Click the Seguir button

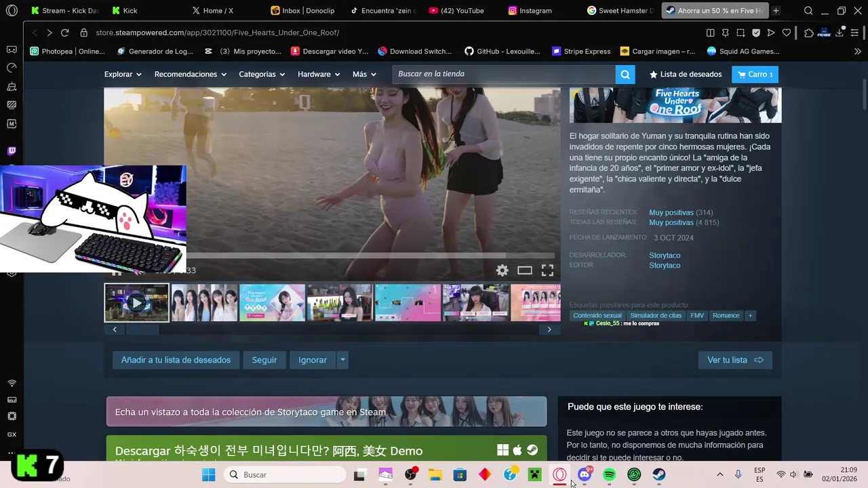[x=264, y=360]
